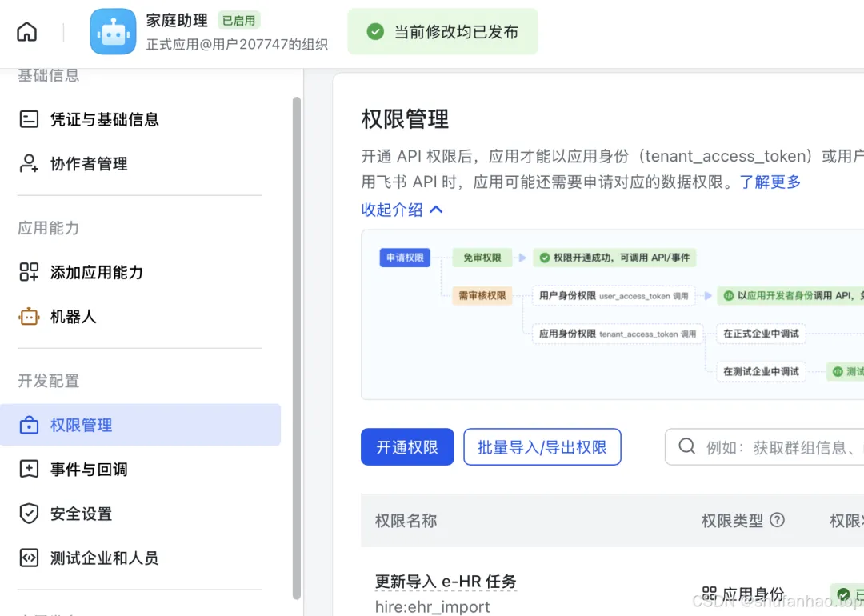
Task: Click the 正式应用@用户207747的组织 subtitle
Action: tap(237, 44)
